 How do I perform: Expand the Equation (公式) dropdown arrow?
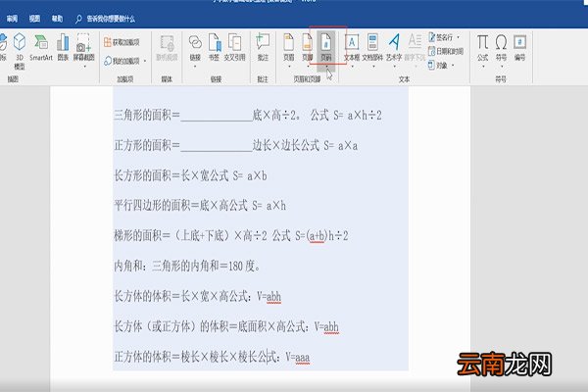483,67
